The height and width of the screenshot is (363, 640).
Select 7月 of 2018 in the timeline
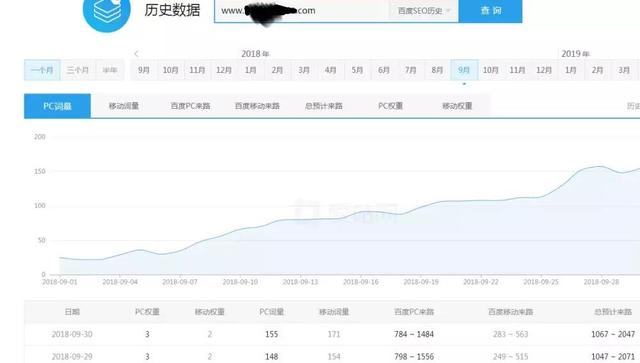coord(411,70)
